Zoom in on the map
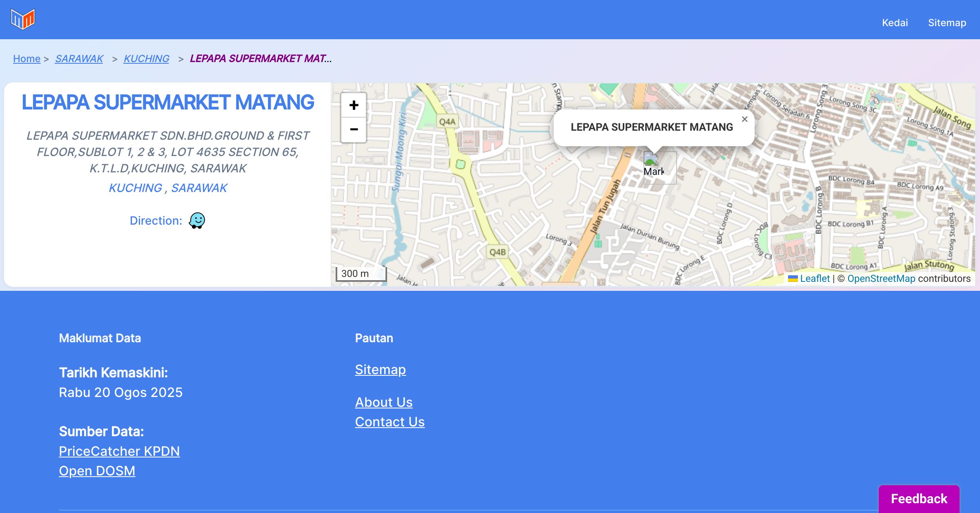The width and height of the screenshot is (980, 513). tap(354, 105)
